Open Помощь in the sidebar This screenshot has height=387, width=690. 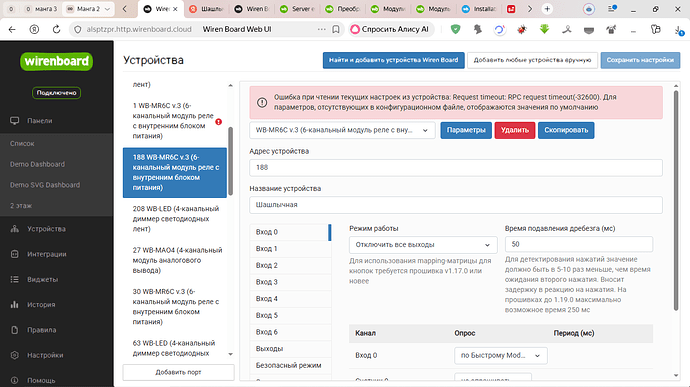41,380
